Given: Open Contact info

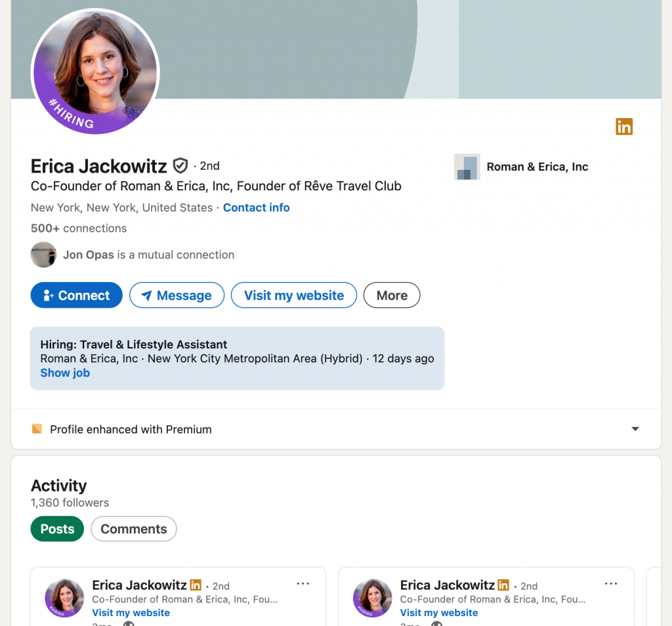Looking at the screenshot, I should point(256,207).
